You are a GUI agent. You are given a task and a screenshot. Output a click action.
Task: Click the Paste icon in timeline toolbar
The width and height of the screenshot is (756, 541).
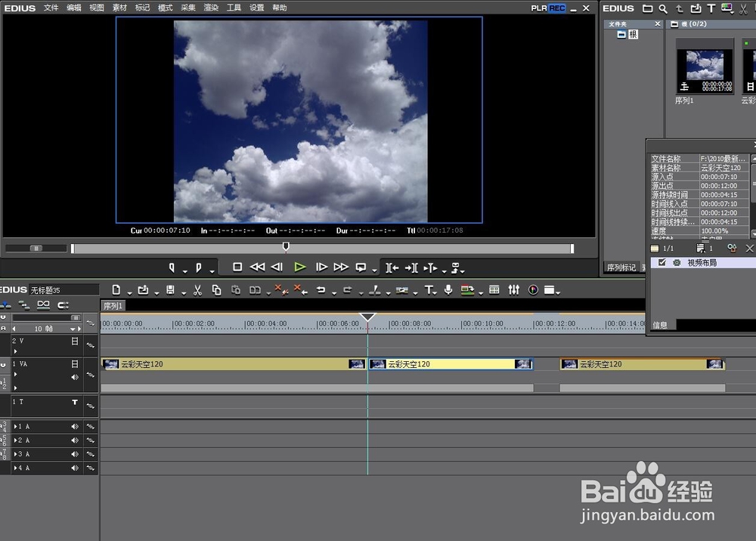236,290
